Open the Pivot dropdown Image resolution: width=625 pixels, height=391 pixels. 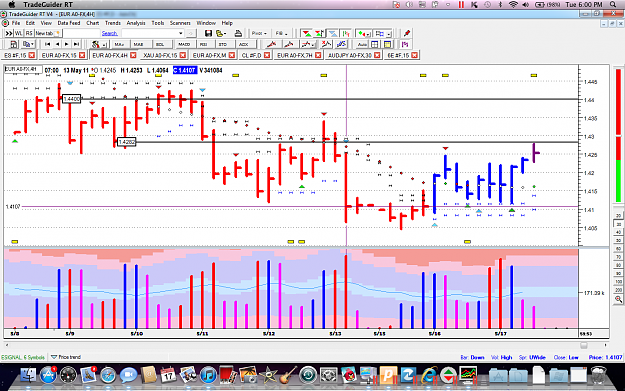click(x=259, y=33)
